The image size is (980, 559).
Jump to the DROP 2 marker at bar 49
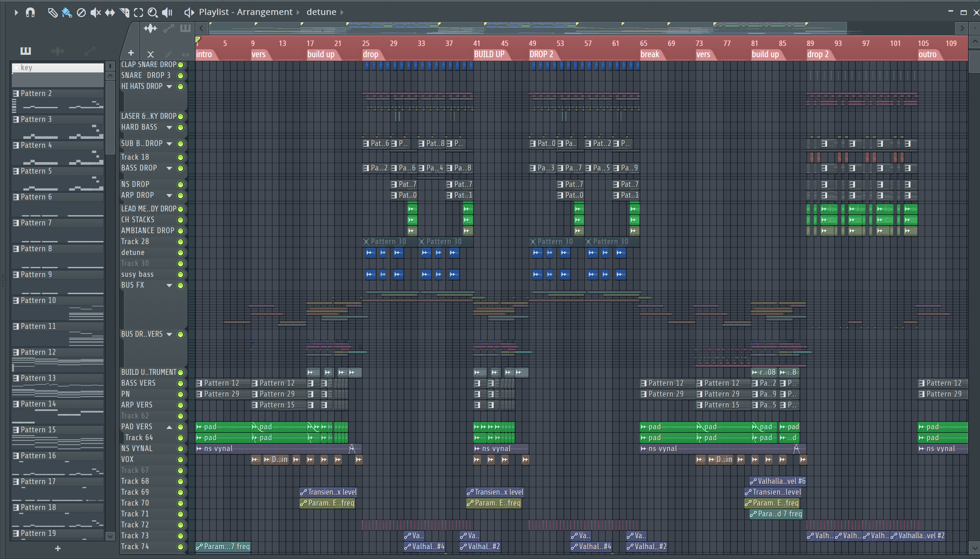point(541,54)
